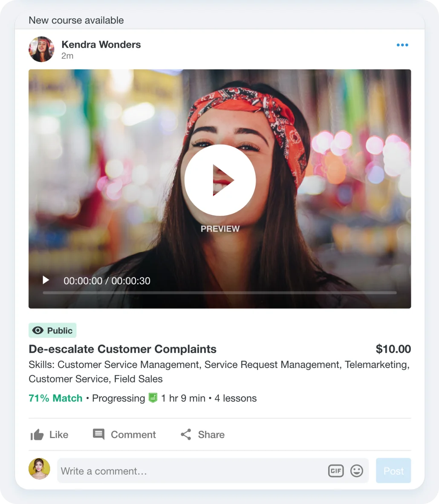
Task: Open Kendra Wonders author name link
Action: coord(101,44)
